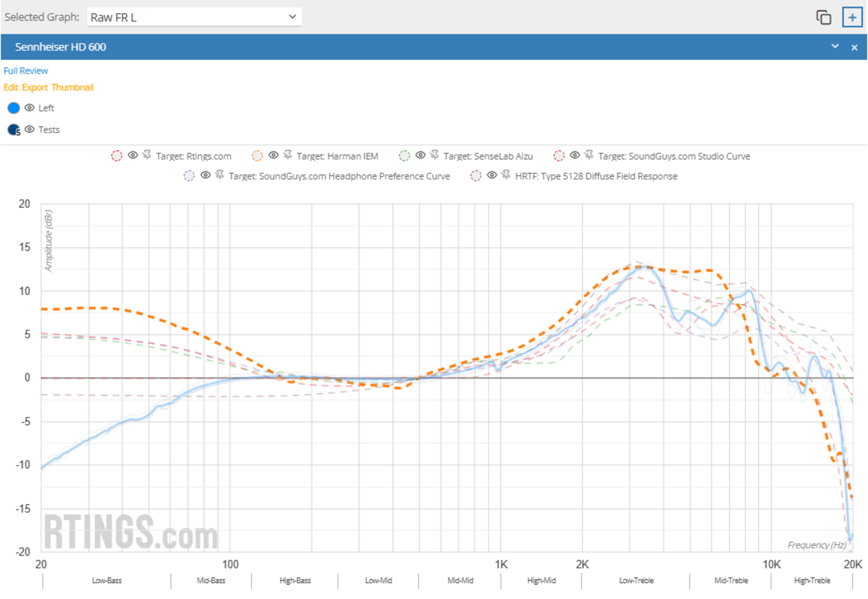Screen dimensions: 868x599
Task: Click the Thumbnail link
Action: click(73, 87)
